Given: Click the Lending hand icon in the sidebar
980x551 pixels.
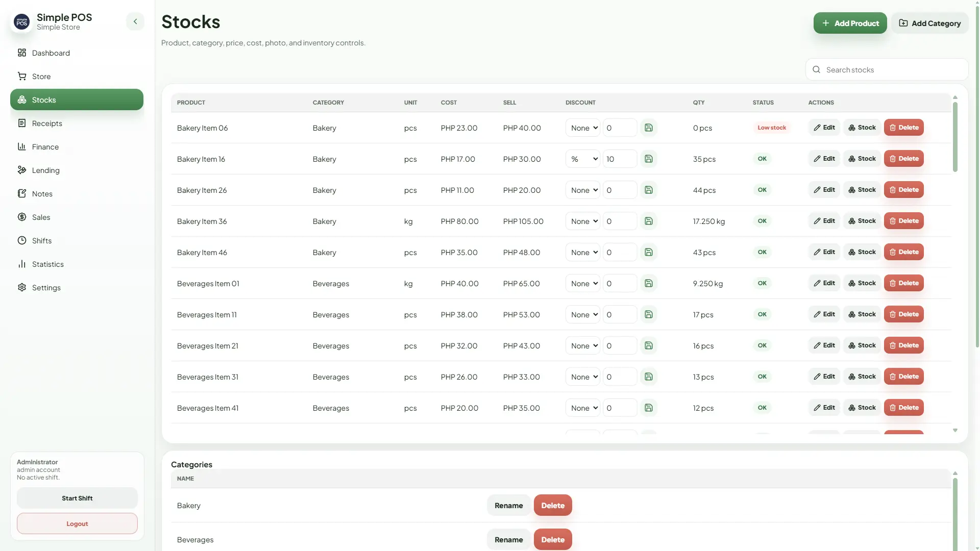Looking at the screenshot, I should (22, 170).
